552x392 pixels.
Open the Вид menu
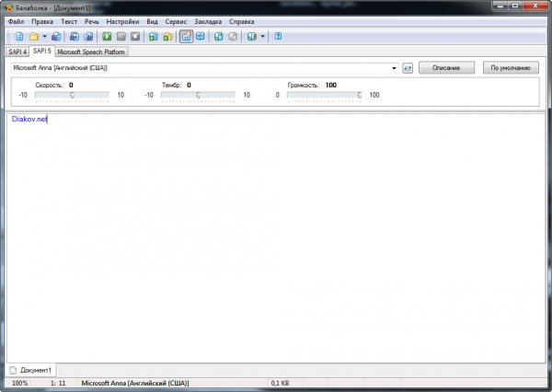click(152, 22)
